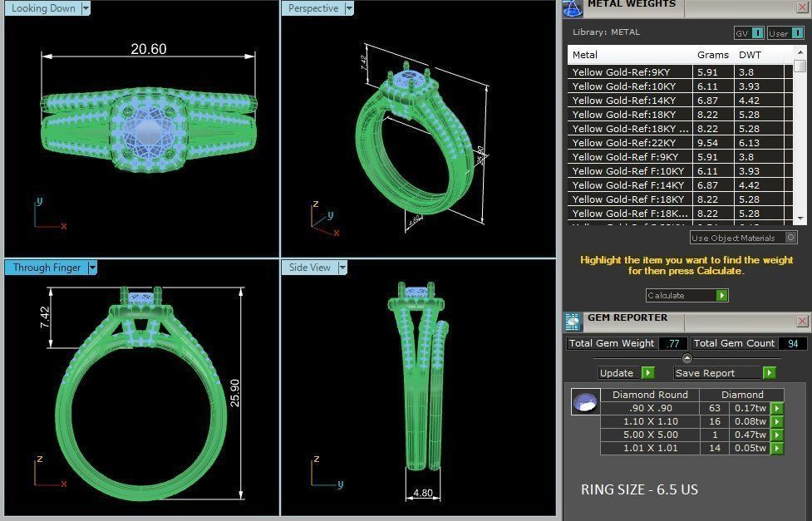Select row Yellow Gold-Ref:18KY

click(x=680, y=115)
